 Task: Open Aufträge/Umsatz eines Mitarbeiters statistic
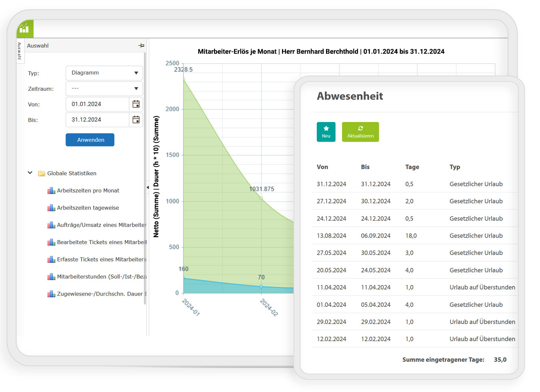102,225
